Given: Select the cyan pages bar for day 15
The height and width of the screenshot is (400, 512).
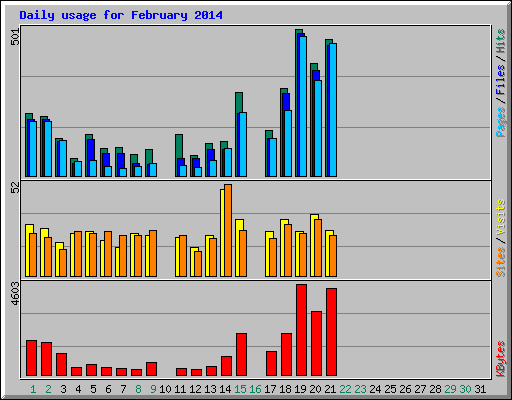Looking at the screenshot, I should click(243, 144).
